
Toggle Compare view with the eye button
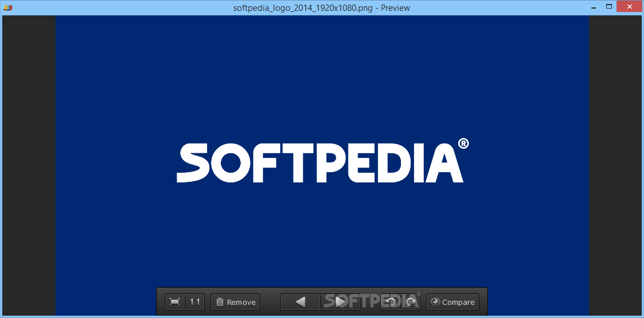(452, 302)
